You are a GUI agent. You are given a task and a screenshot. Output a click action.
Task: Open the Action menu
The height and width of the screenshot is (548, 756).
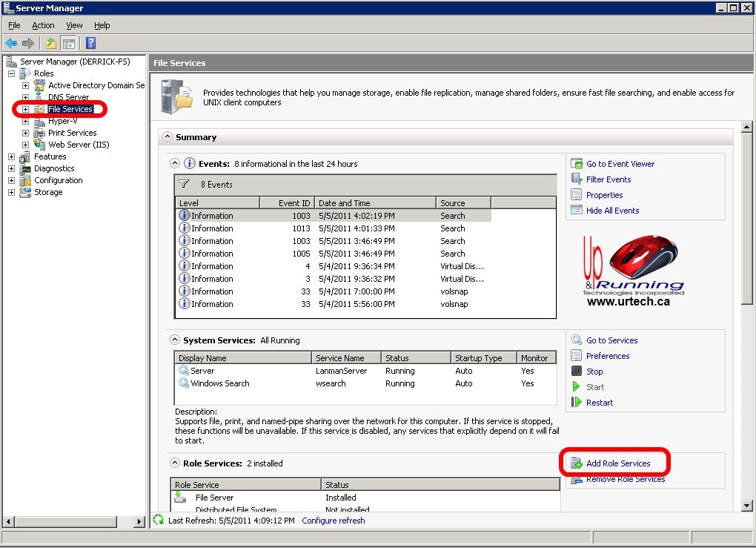(x=43, y=25)
